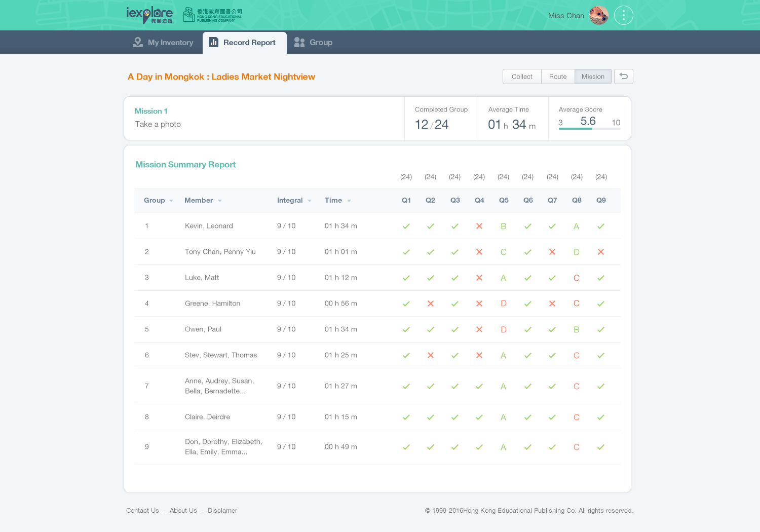Switch to the Collect view
Viewport: 760px width, 532px height.
coord(522,77)
